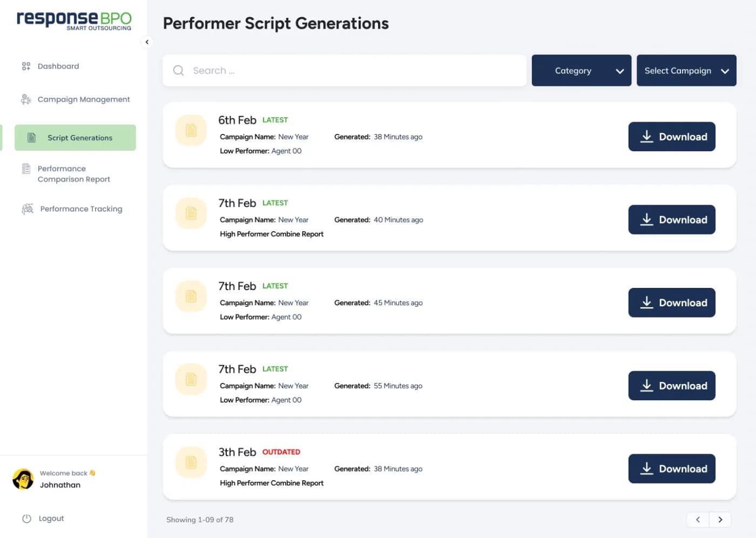756x538 pixels.
Task: Download the script generated 55 Minutes ago
Action: point(672,386)
